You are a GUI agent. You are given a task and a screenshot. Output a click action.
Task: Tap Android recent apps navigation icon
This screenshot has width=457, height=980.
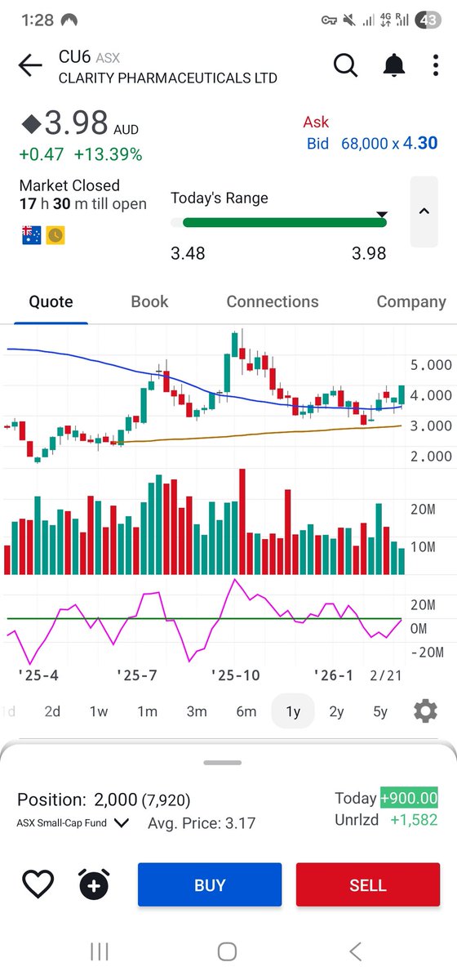pos(100,951)
